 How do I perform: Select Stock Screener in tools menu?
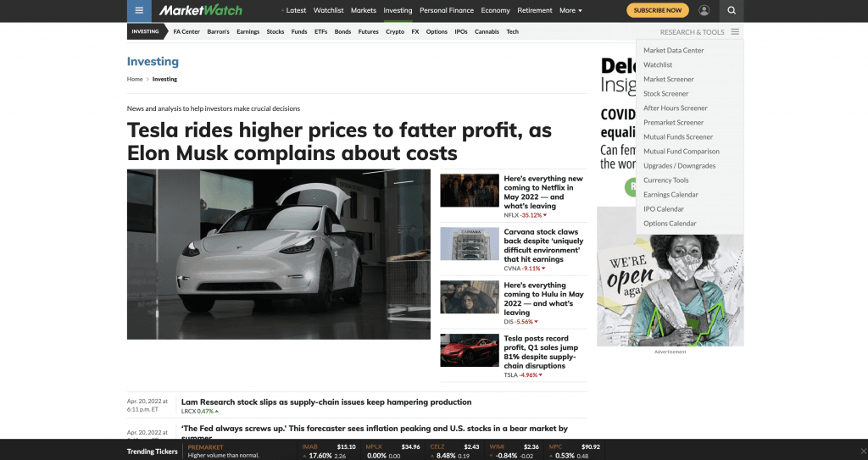pos(666,93)
